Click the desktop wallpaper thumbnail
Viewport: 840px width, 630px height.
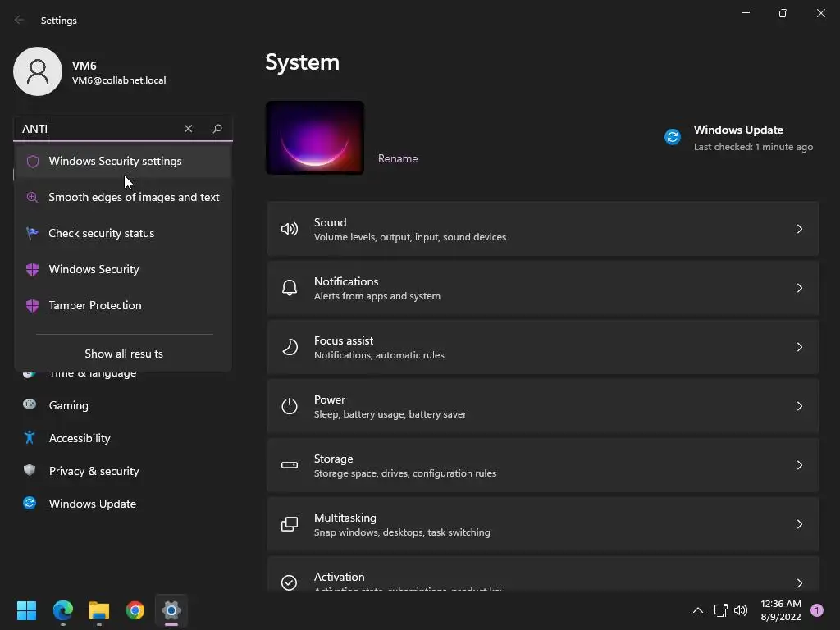click(x=315, y=138)
